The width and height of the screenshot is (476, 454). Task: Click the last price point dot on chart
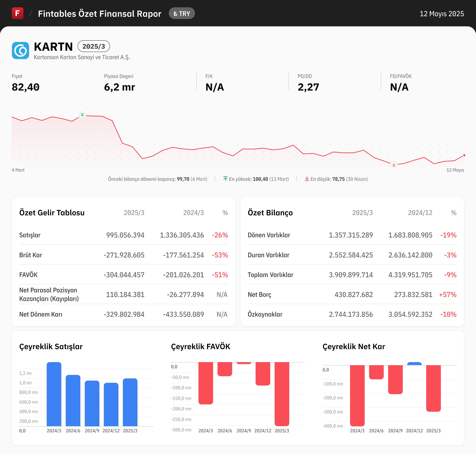tap(464, 155)
